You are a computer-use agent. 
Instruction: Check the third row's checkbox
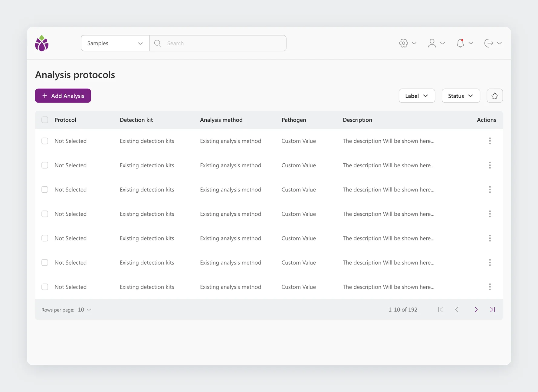(x=45, y=190)
